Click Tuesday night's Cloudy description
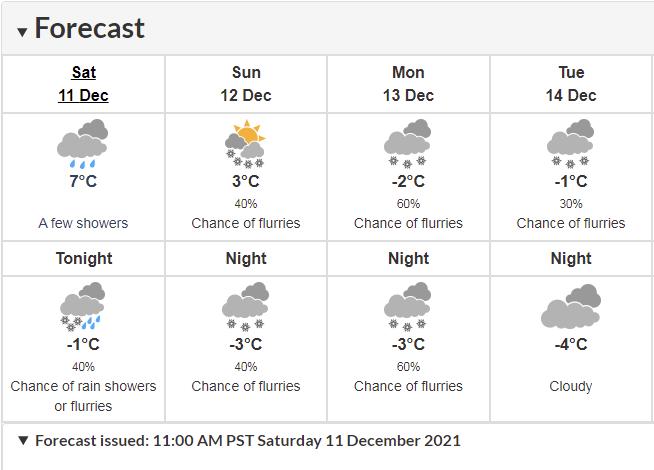654x470 pixels. tap(571, 386)
